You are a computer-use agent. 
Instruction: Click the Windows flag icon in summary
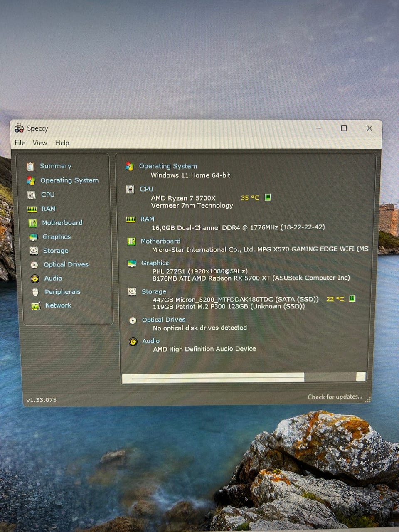click(130, 166)
